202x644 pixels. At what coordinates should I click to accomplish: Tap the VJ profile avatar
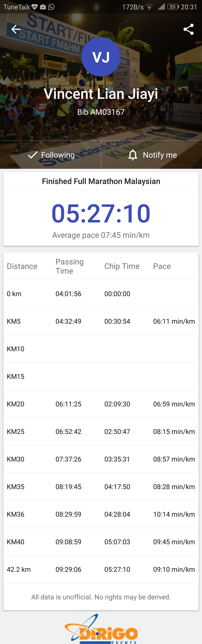[x=101, y=57]
